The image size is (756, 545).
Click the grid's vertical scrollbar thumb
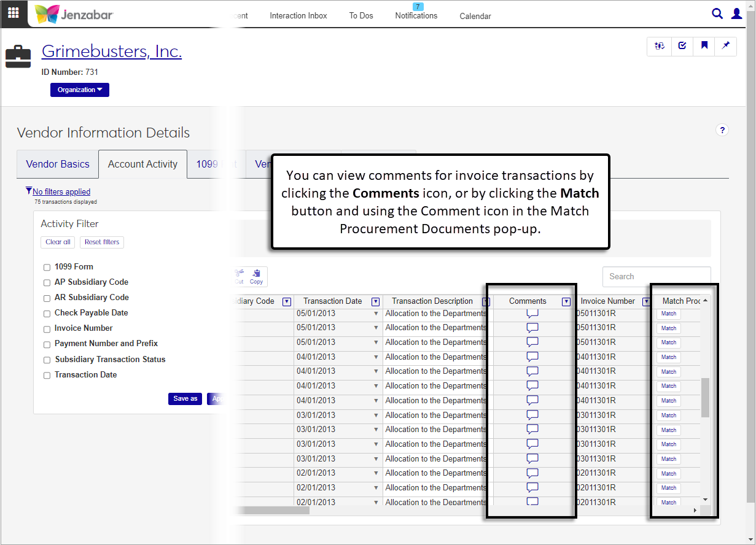pyautogui.click(x=705, y=397)
